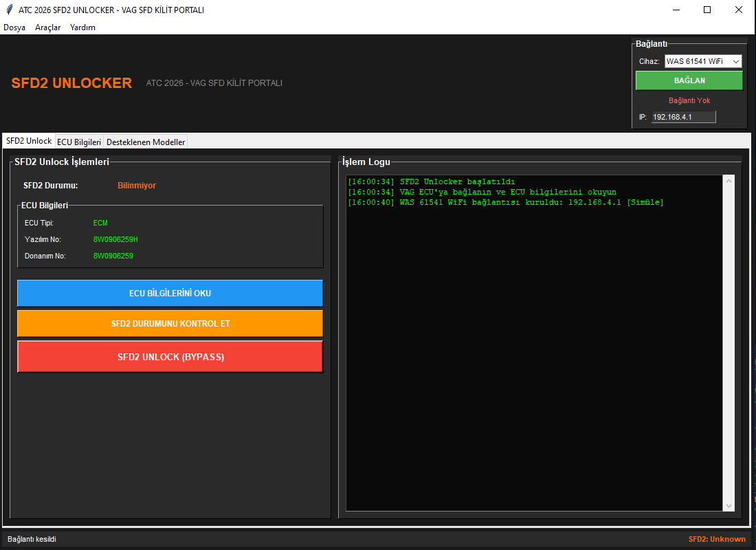This screenshot has height=550, width=756.
Task: Click the log scrollbar down arrow
Action: (729, 505)
